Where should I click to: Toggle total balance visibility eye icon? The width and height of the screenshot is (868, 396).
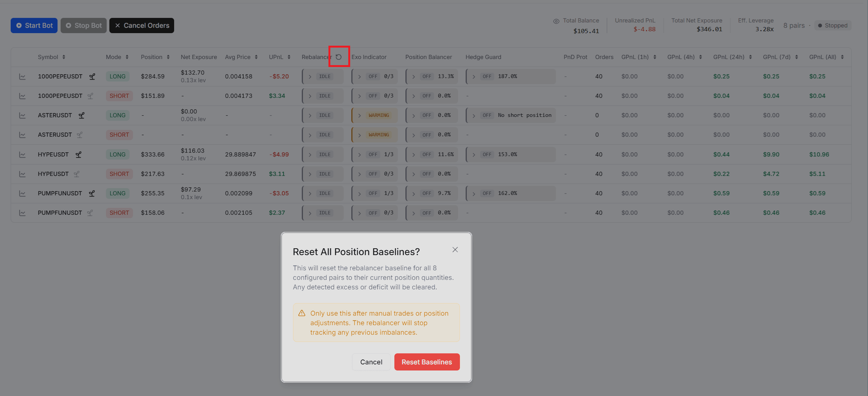556,21
